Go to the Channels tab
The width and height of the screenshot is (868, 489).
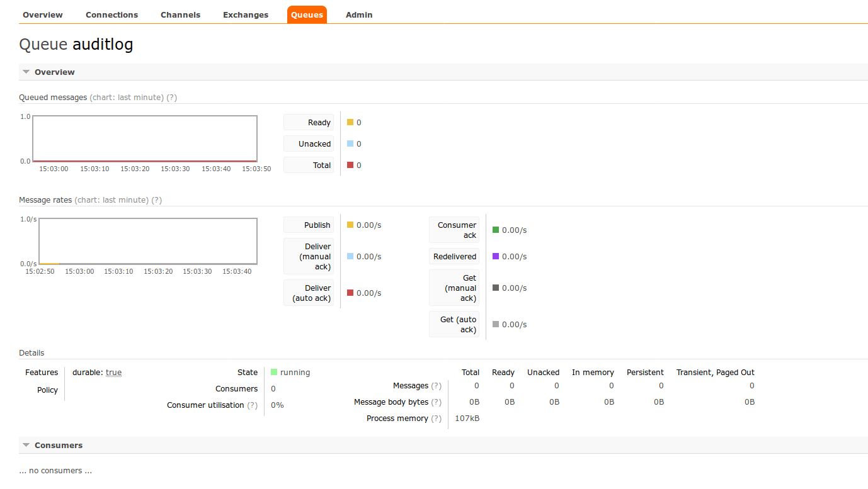pyautogui.click(x=180, y=14)
